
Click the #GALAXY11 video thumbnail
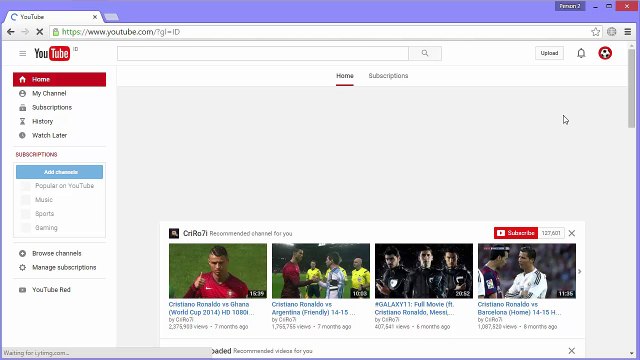pyautogui.click(x=424, y=271)
